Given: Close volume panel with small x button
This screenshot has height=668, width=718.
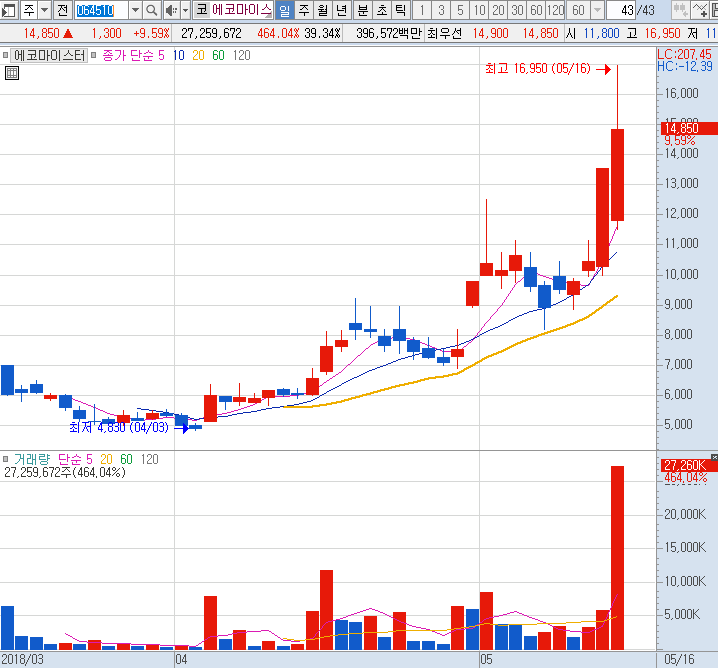Looking at the screenshot, I should point(714,457).
